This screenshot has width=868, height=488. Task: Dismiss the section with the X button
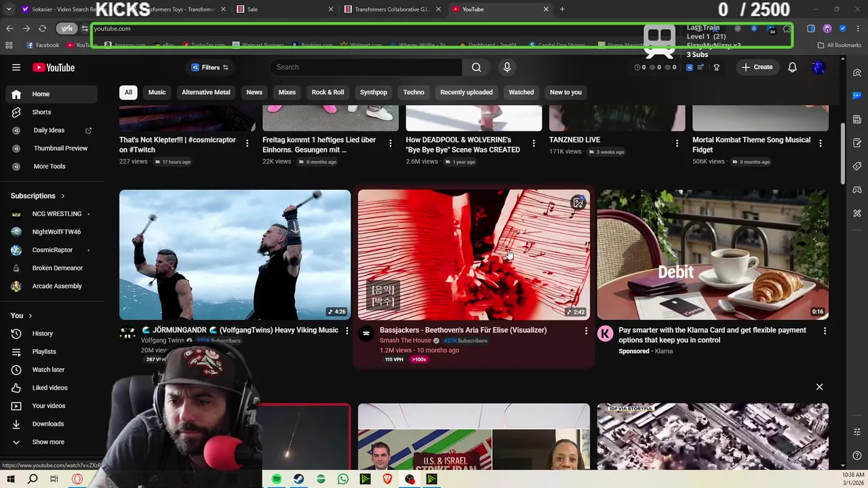[x=819, y=387]
